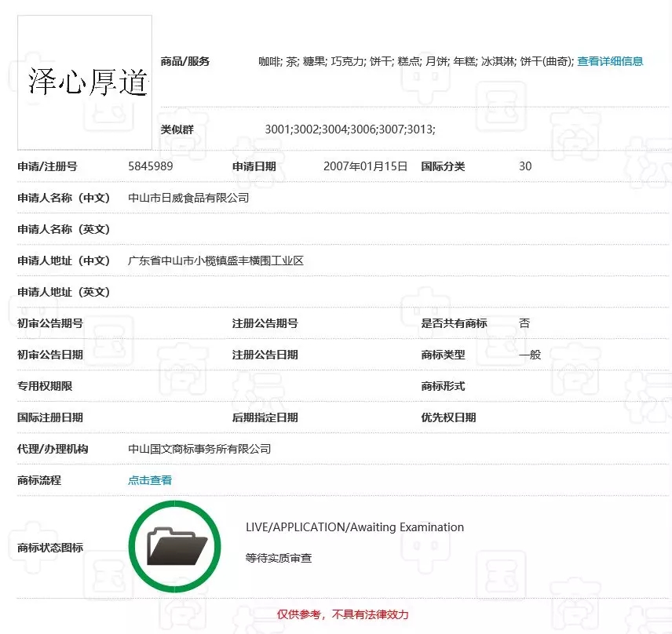
Task: Select the agency 中山国文商标事务所有限公司
Action: (x=199, y=449)
